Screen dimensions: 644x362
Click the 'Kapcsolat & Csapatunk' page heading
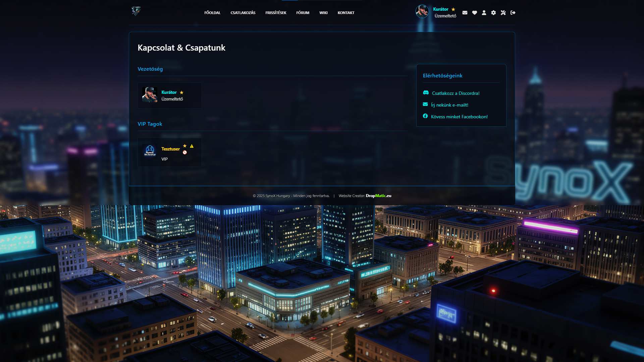(x=181, y=48)
